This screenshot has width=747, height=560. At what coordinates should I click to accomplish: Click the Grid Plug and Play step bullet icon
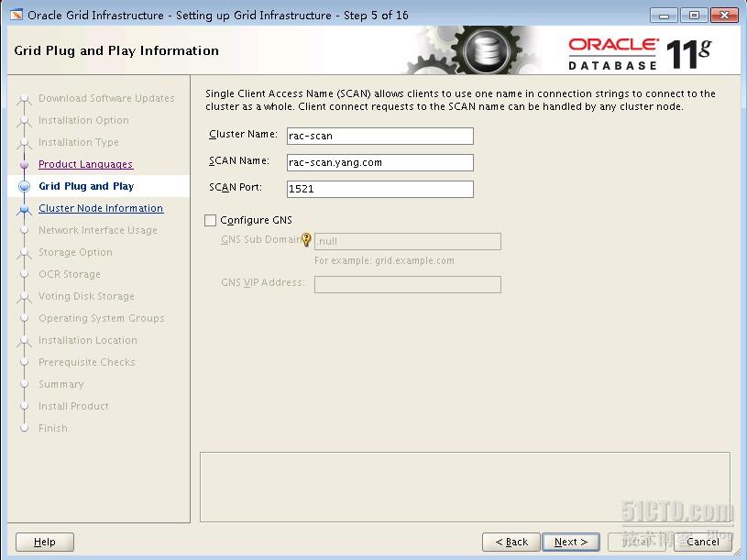(x=25, y=186)
